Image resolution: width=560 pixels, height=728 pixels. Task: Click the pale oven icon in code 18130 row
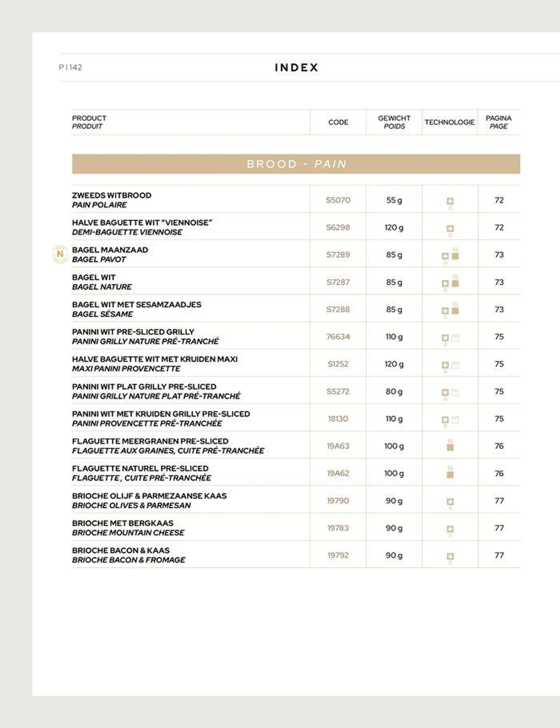tap(455, 420)
